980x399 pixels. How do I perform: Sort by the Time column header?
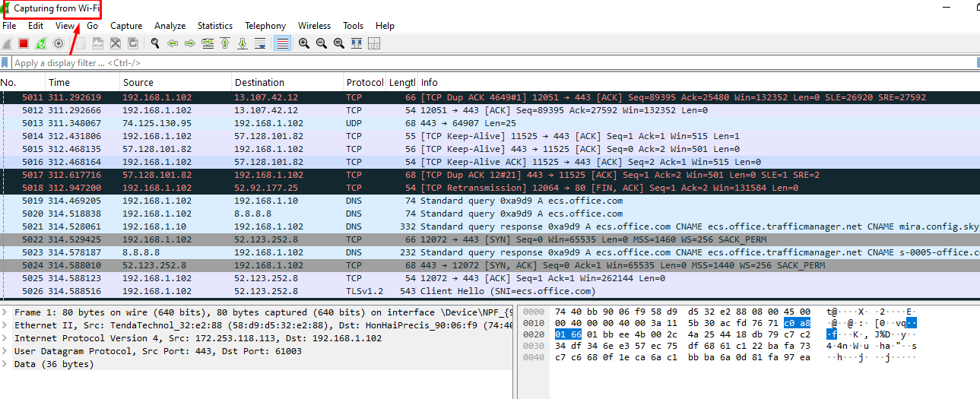tap(82, 82)
